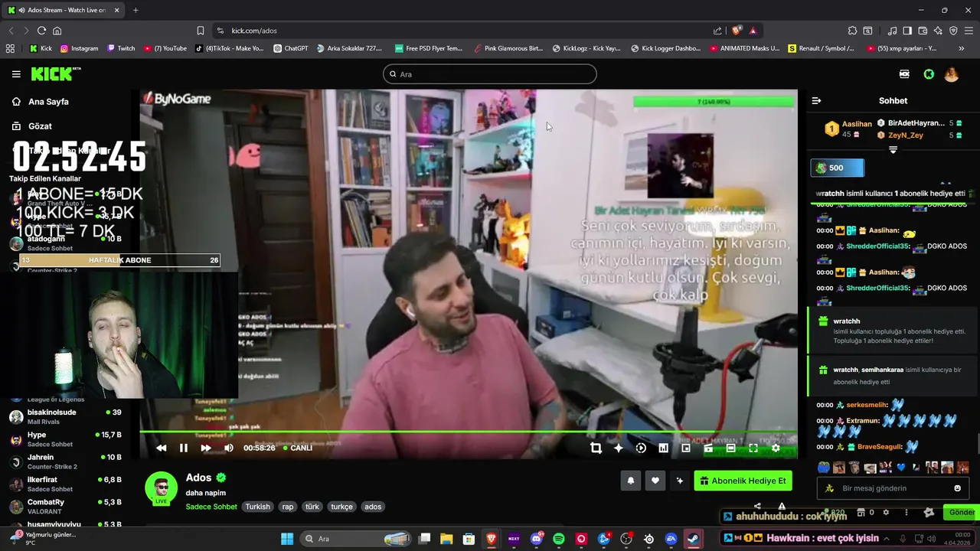Open the hamburger menu beside KICK logo

coord(16,74)
